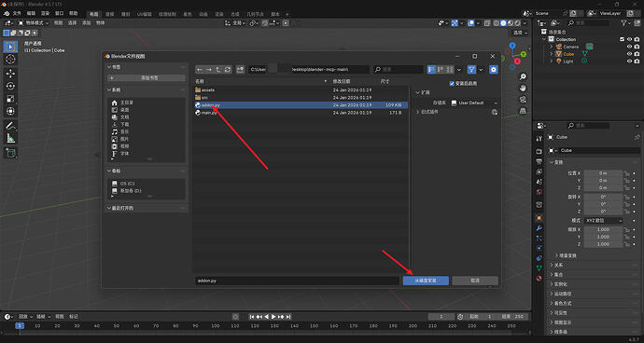Screen dimensions: 644x343
Task: Switch to the UV编辑 workspace tab
Action: click(145, 14)
